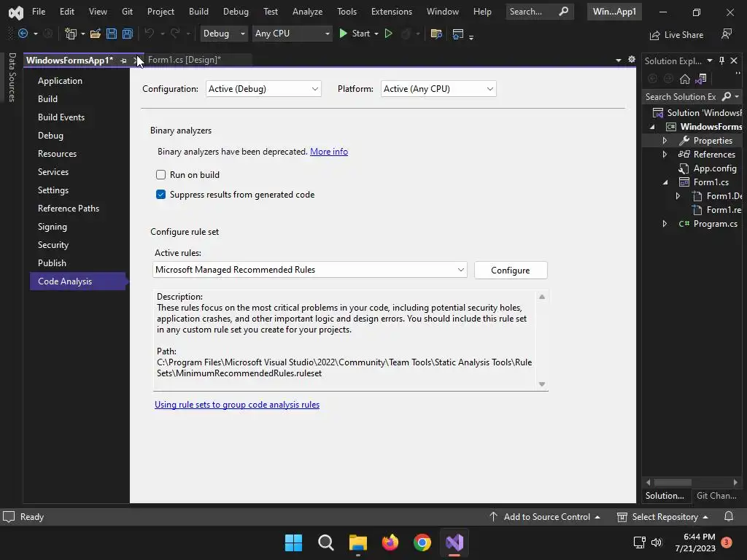Open the File menu
This screenshot has width=747, height=560.
click(39, 12)
